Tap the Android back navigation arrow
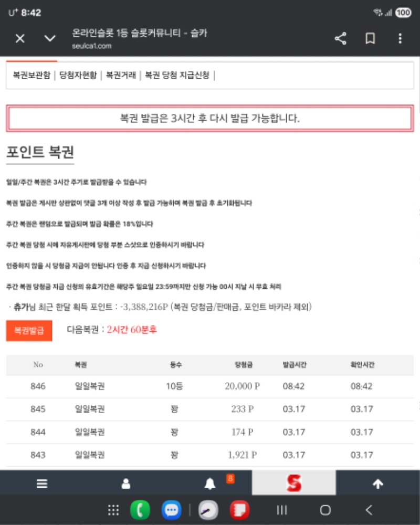 (x=369, y=510)
